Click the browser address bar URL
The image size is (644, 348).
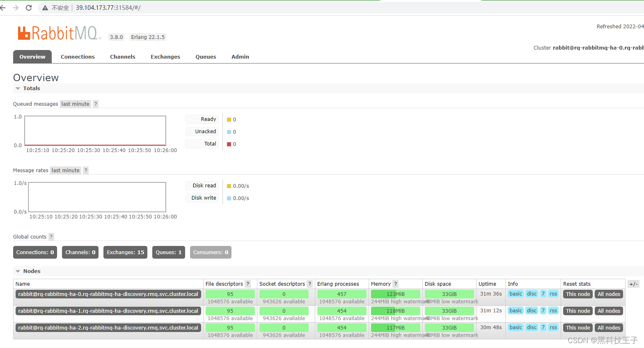(108, 8)
